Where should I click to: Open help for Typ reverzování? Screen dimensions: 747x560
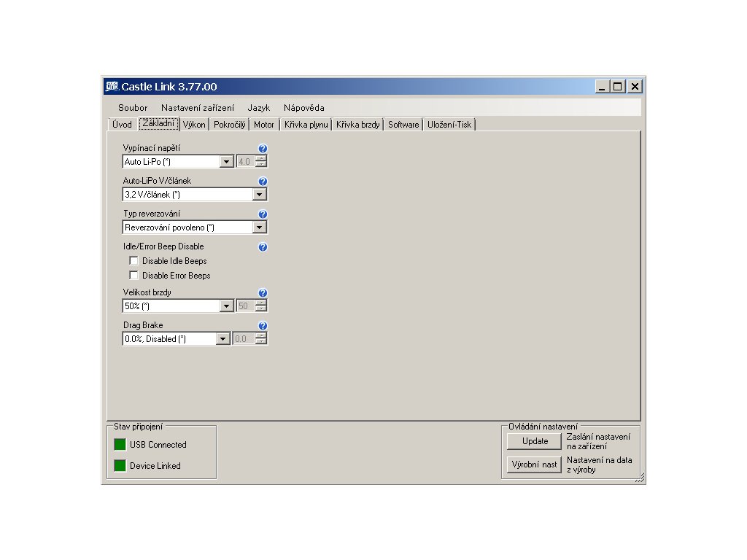pos(263,214)
